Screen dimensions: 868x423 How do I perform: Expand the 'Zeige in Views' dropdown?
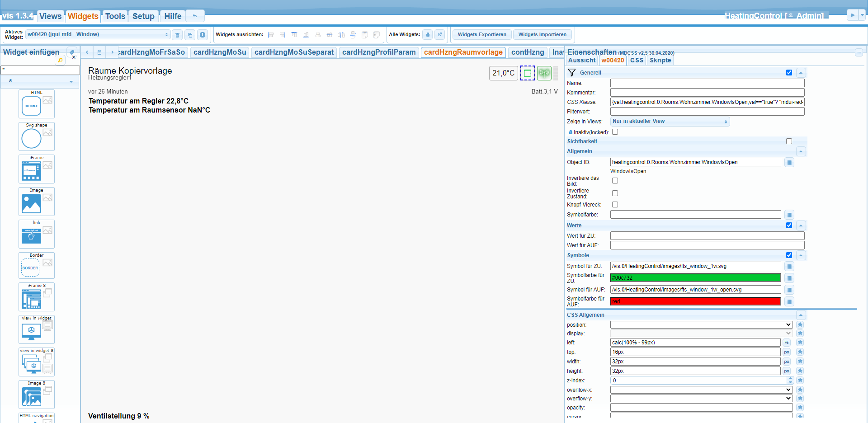coord(670,122)
